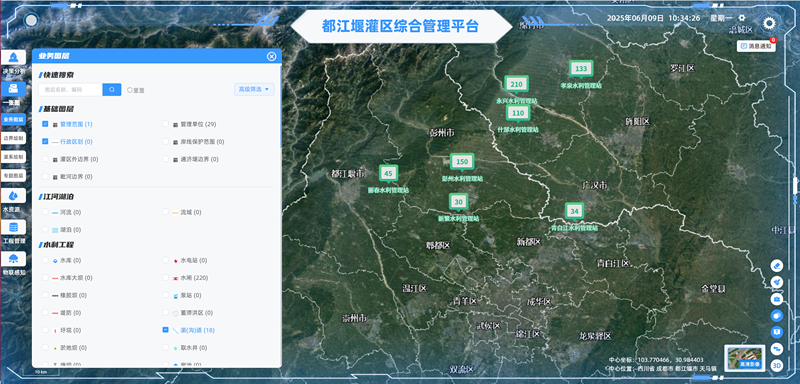
Task: Click the 水库大坝 (0) layer label
Action: [x=76, y=278]
